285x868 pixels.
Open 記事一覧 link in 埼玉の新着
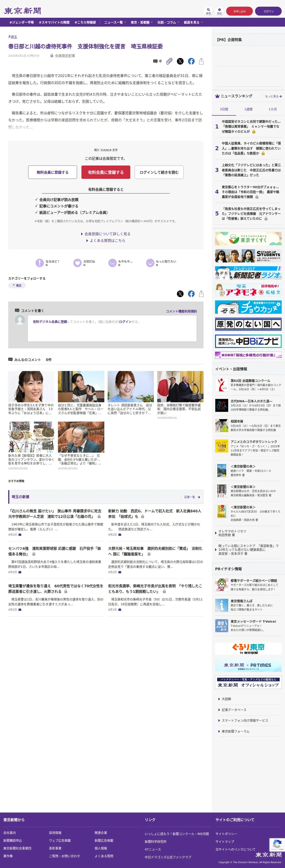point(192,497)
